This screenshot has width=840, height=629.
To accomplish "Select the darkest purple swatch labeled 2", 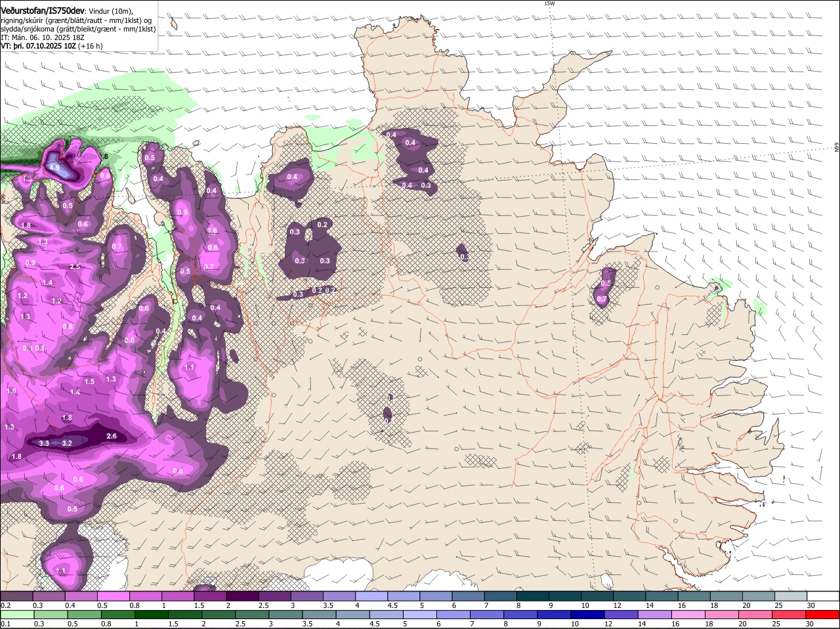I will pos(243,596).
